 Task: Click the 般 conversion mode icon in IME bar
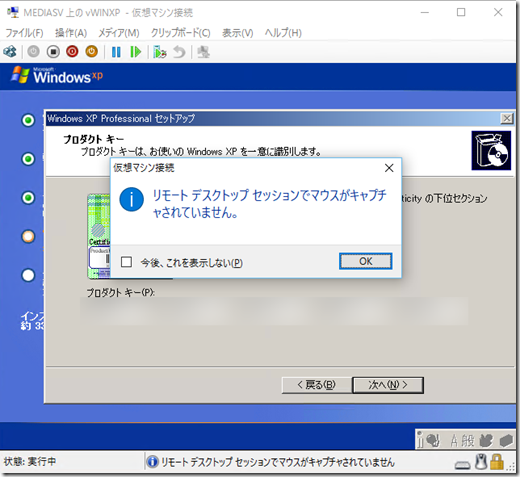click(x=468, y=441)
